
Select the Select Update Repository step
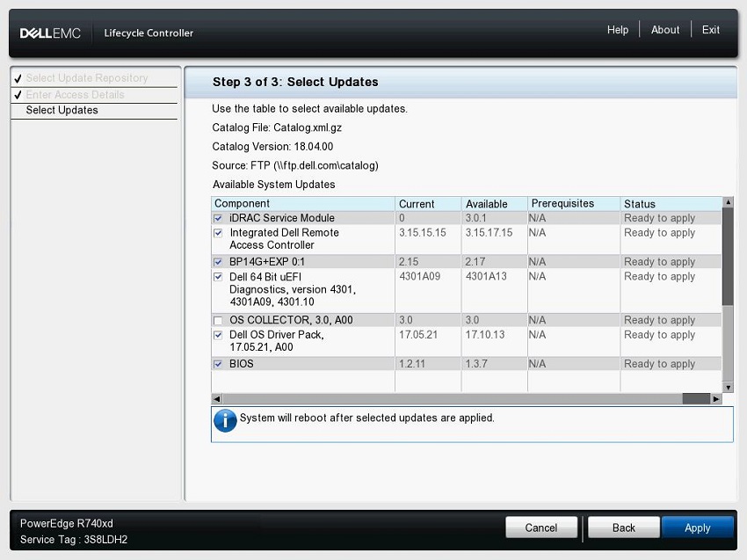(87, 77)
